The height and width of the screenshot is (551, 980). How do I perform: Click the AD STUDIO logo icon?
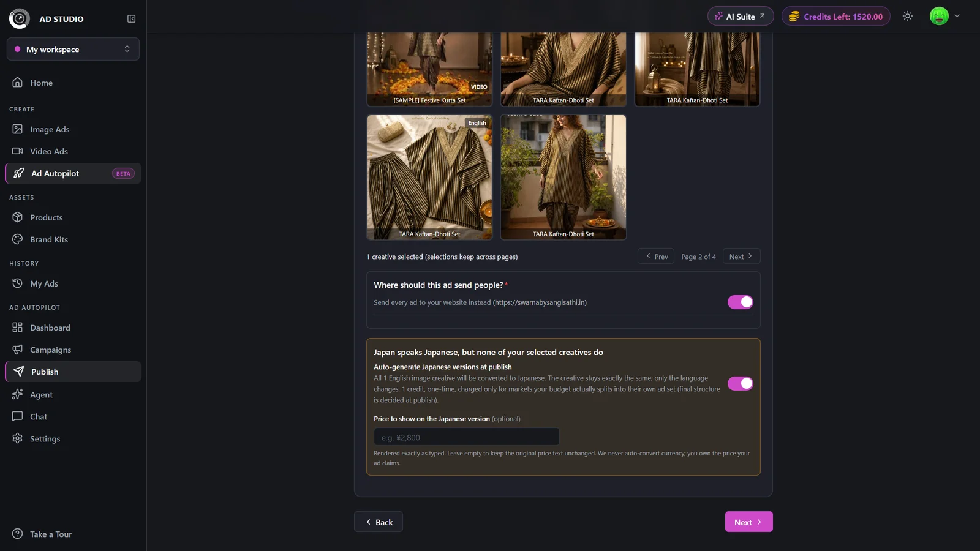[x=20, y=19]
